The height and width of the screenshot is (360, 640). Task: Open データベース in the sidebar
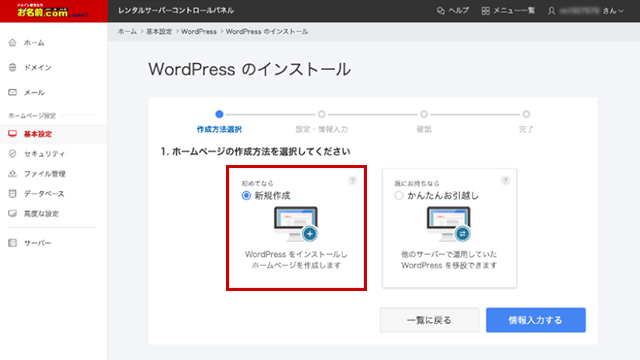(x=44, y=193)
